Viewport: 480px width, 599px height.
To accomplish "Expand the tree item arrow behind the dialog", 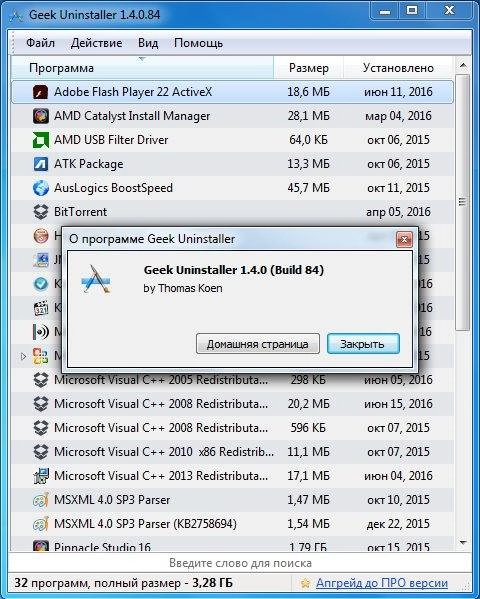I will click(23, 356).
